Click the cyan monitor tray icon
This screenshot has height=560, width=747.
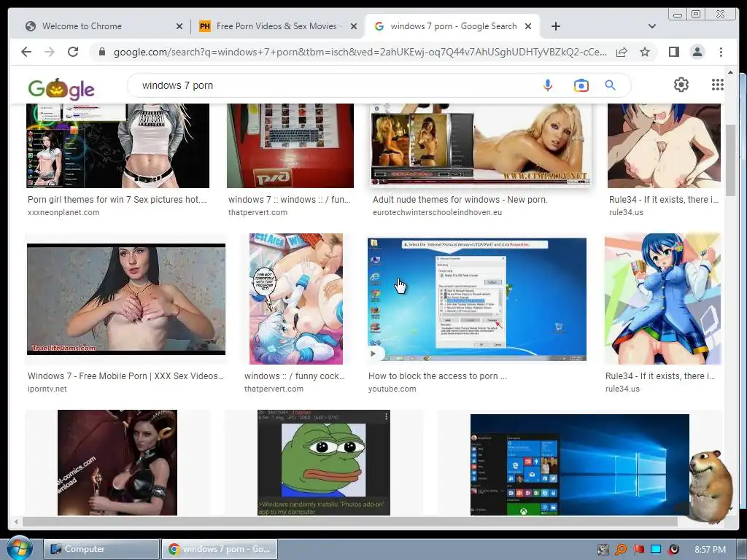(656, 550)
